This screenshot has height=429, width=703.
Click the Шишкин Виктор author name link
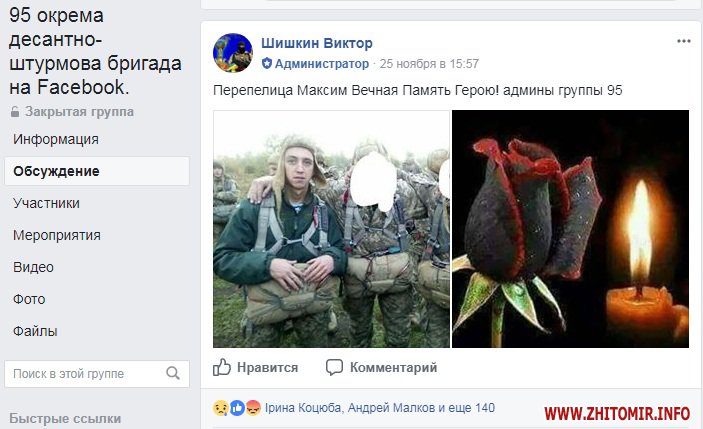point(317,43)
